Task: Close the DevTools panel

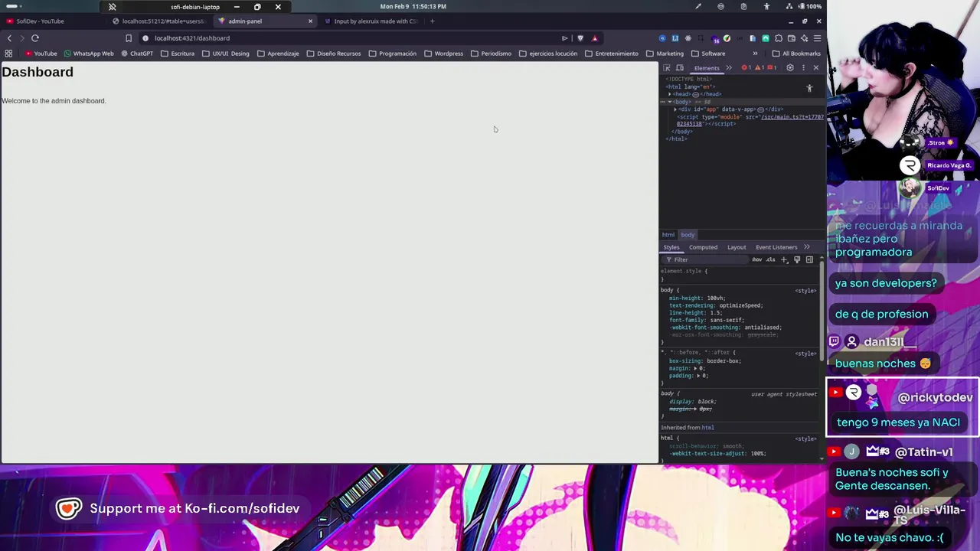Action: pyautogui.click(x=816, y=67)
